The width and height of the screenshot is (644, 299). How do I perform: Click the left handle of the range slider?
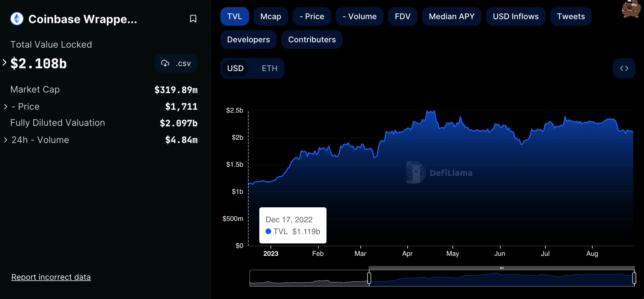click(369, 278)
